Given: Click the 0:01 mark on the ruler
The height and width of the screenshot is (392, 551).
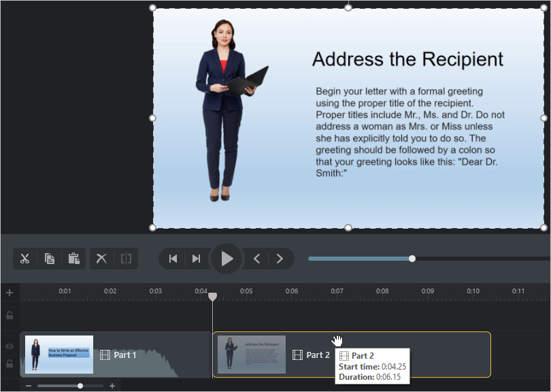Looking at the screenshot, I should click(65, 291).
